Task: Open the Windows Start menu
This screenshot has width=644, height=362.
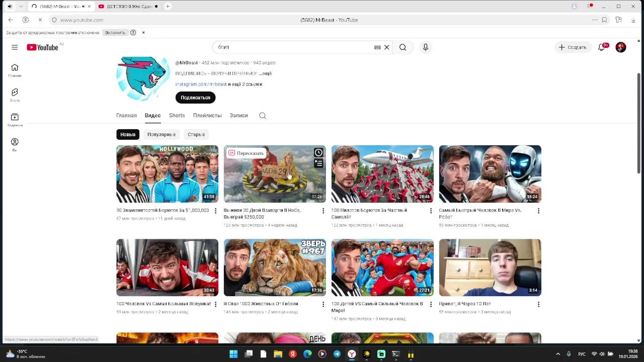Action: pyautogui.click(x=233, y=354)
